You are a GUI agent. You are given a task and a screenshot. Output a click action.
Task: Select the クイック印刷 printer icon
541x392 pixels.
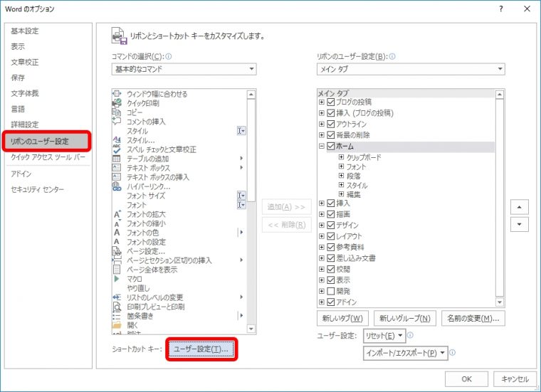(117, 102)
